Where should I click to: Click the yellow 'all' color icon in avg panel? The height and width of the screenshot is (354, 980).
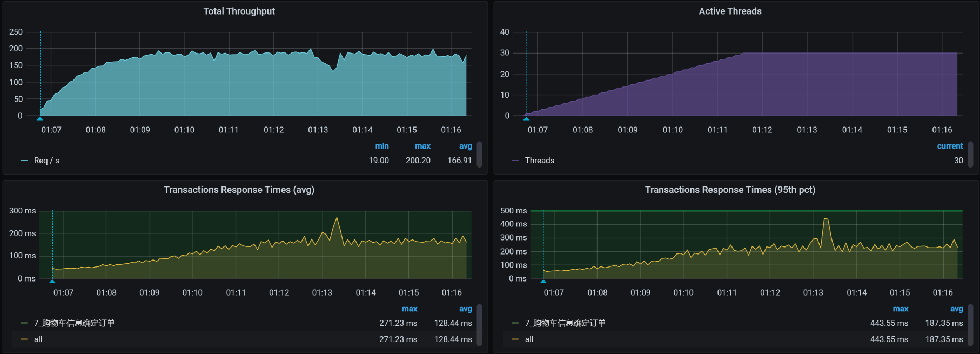24,339
